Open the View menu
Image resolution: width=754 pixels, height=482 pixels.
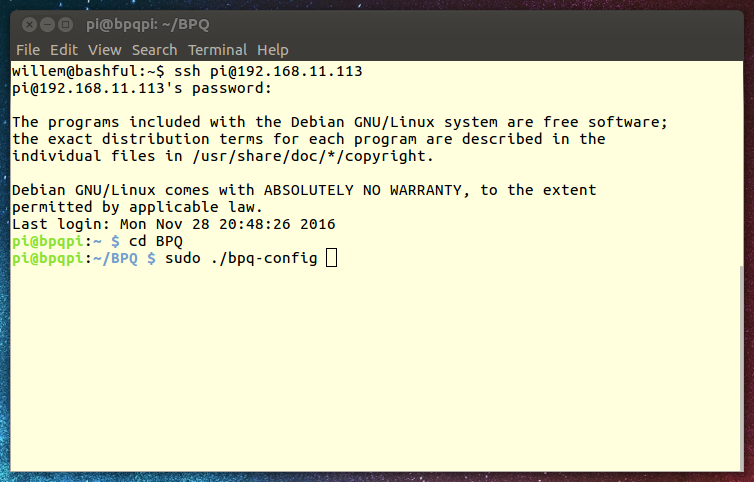point(104,50)
